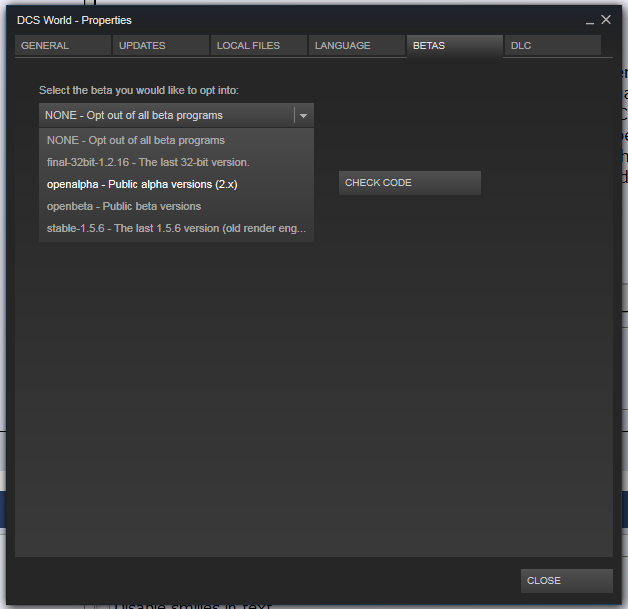This screenshot has width=628, height=609.
Task: Pick openalpha Public alpha versions (2.x)
Action: click(x=176, y=185)
